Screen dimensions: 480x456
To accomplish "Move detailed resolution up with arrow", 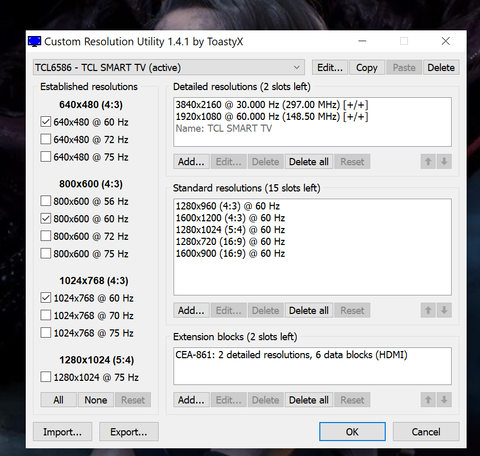I will coord(428,162).
